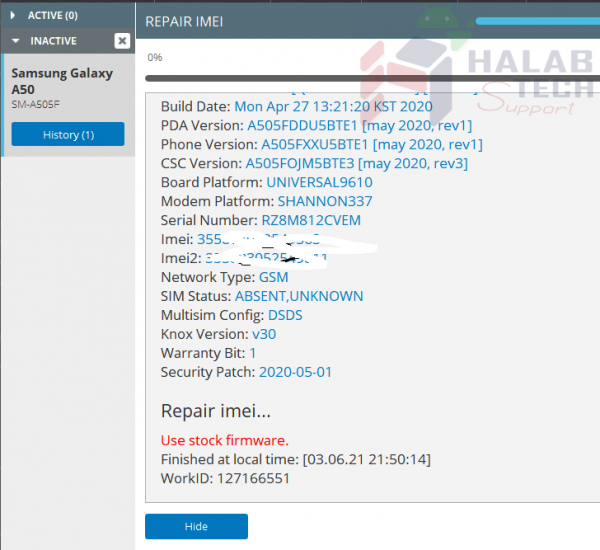Image resolution: width=600 pixels, height=550 pixels.
Task: Click the INACTIVE section label
Action: [54, 41]
